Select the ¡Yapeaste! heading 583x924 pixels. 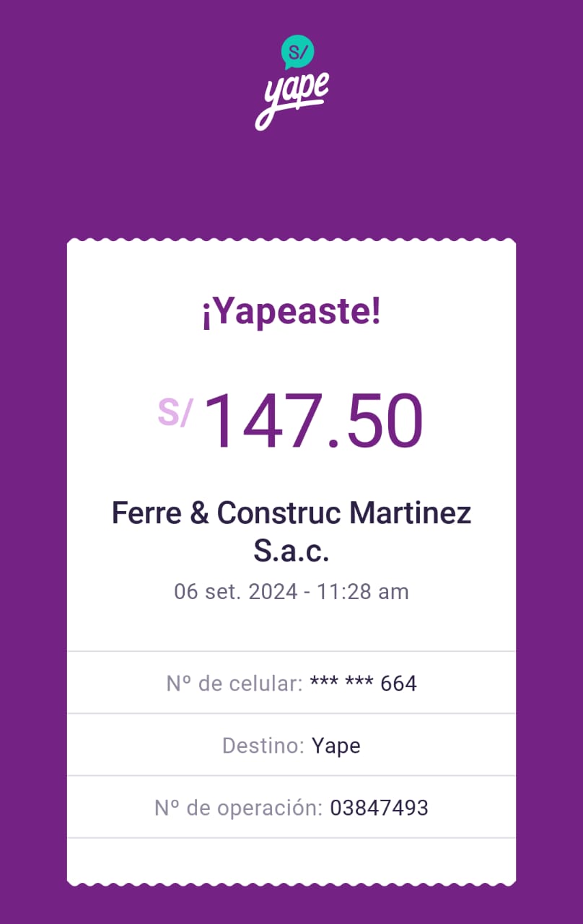(x=291, y=313)
